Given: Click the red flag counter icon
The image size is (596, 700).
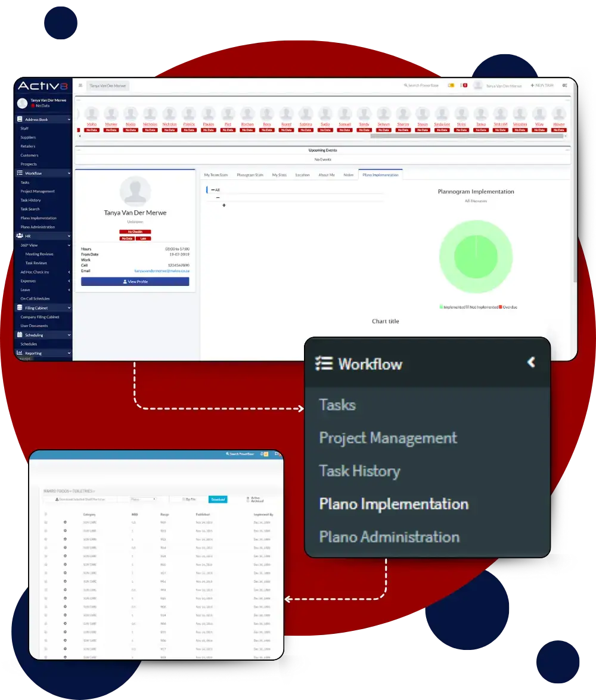Looking at the screenshot, I should (464, 86).
